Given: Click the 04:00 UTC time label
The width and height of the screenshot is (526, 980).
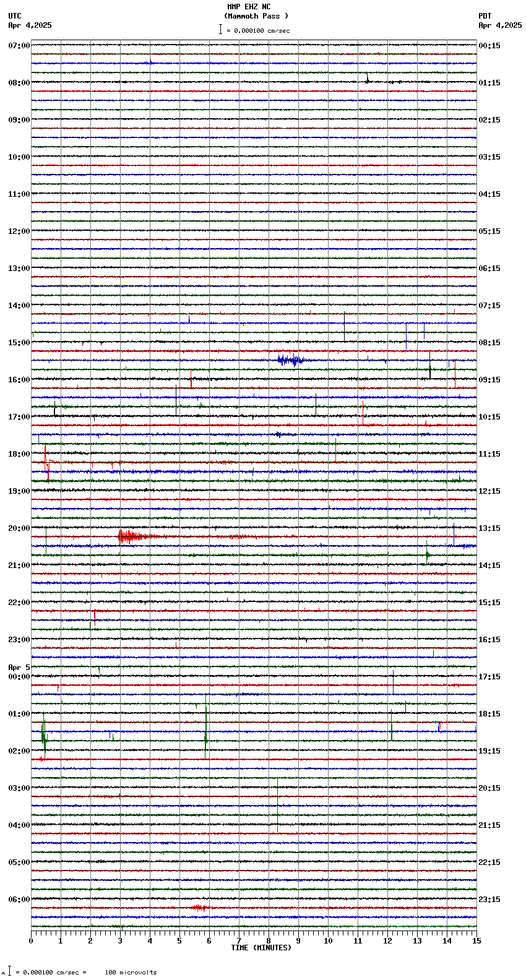Looking at the screenshot, I should pos(19,825).
